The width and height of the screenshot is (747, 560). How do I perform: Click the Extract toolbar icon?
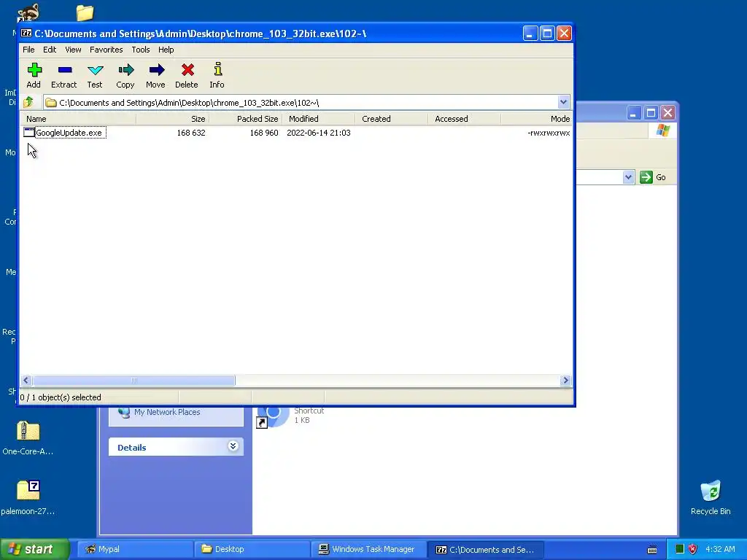pos(64,70)
